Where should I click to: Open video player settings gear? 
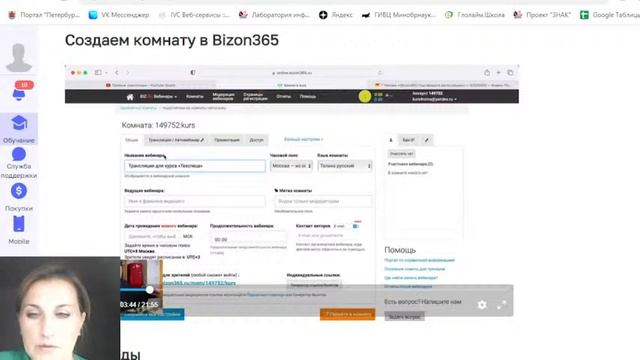tap(482, 304)
